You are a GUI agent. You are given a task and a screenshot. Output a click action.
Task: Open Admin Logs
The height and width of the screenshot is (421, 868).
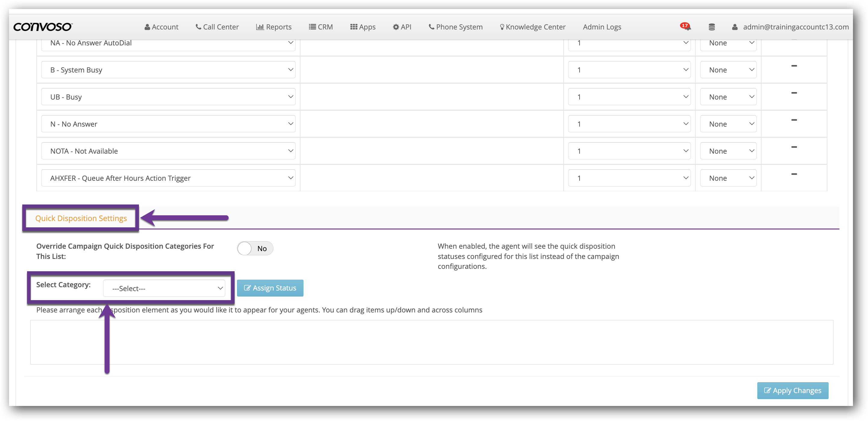click(x=602, y=27)
